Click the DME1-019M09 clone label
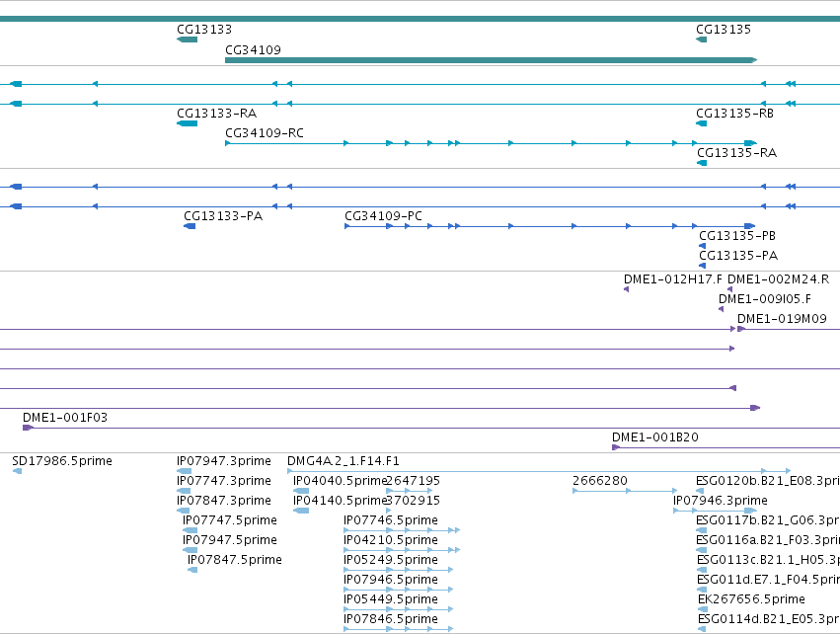 point(782,319)
